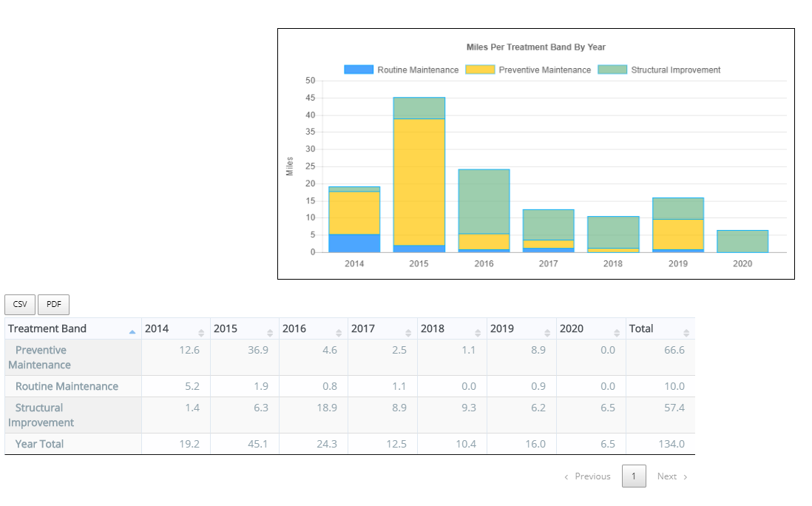Click sort arrows icon in 2018 column
The width and height of the screenshot is (812, 506).
tap(478, 333)
